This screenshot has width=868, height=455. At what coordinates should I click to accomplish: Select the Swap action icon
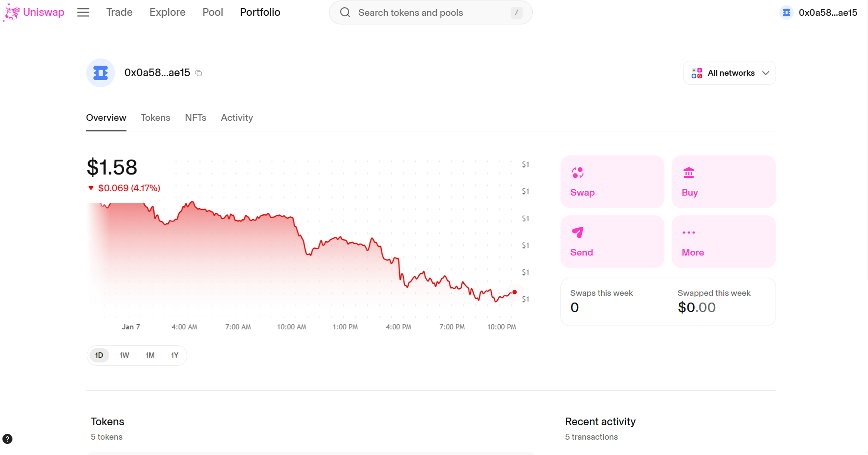[x=578, y=173]
